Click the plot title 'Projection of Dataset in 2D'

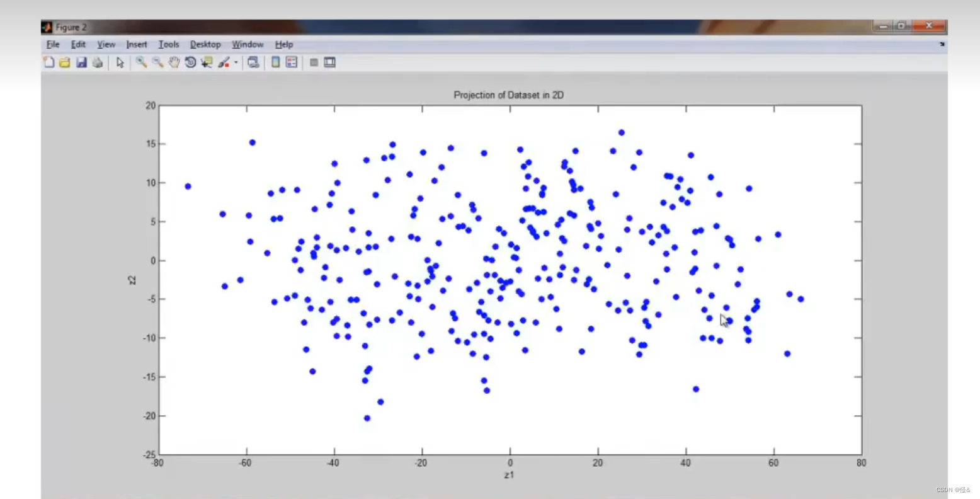pos(509,95)
